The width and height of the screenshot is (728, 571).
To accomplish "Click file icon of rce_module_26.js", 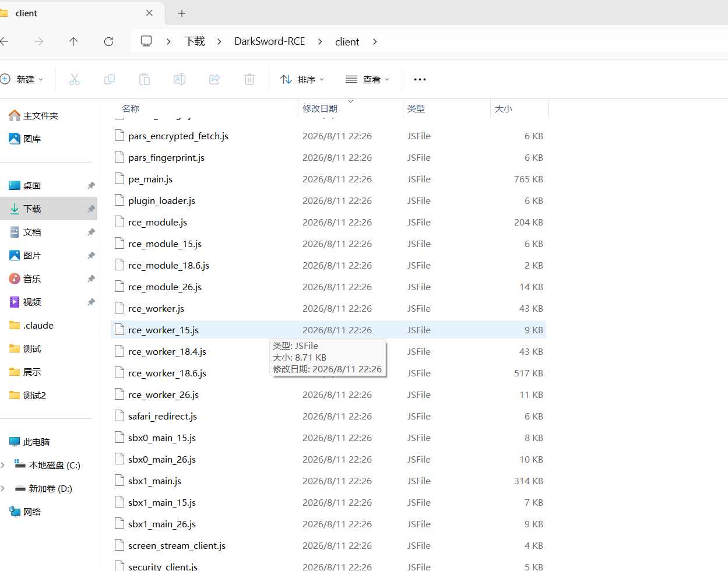I will tap(119, 286).
